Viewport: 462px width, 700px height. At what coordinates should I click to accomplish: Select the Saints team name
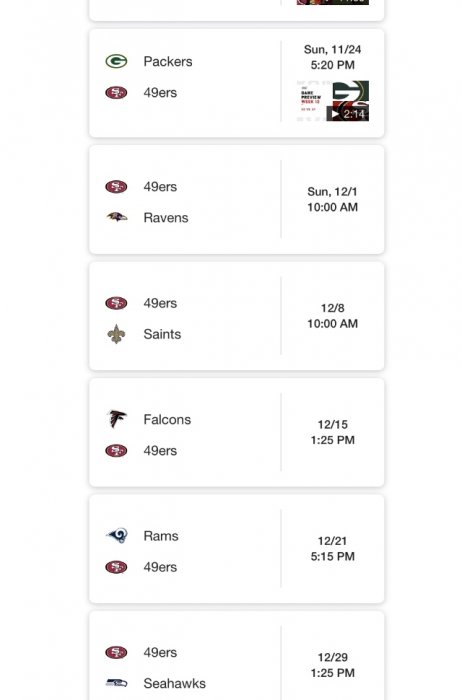click(x=162, y=334)
